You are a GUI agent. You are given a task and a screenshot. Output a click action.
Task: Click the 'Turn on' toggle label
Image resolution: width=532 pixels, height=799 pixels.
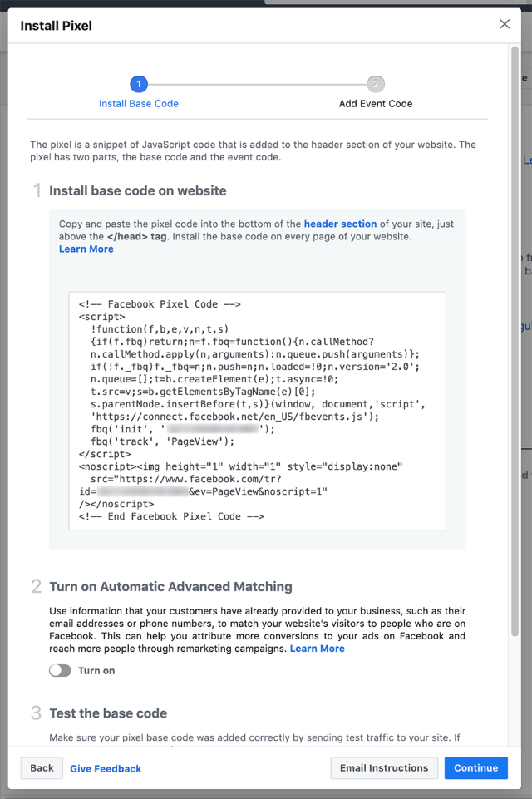(x=96, y=671)
